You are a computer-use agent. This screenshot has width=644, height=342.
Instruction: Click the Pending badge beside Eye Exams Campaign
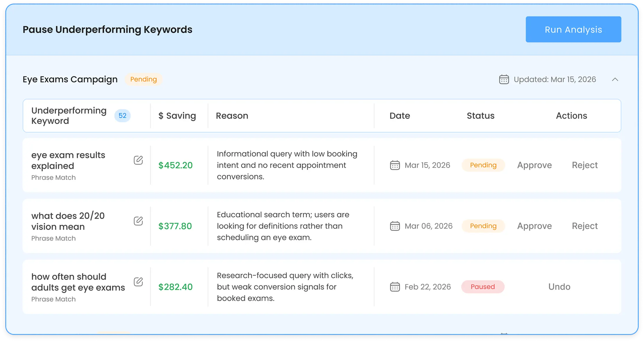pyautogui.click(x=143, y=79)
